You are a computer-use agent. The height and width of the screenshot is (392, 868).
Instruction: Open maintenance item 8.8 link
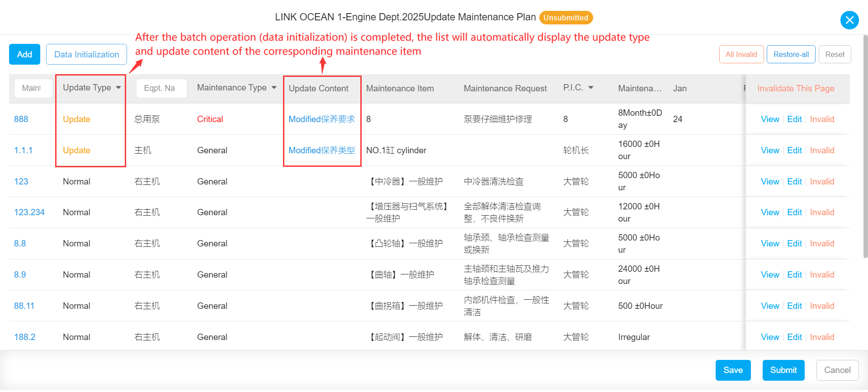(20, 244)
